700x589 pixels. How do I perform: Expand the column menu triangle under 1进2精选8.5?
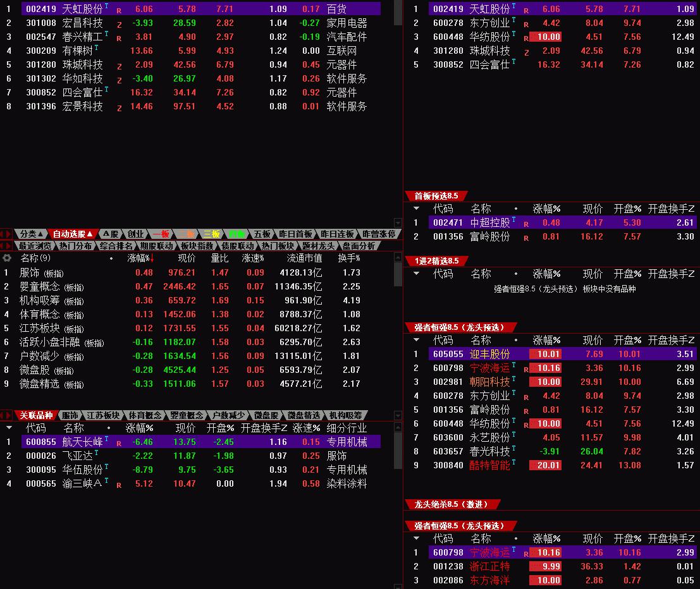pos(416,274)
